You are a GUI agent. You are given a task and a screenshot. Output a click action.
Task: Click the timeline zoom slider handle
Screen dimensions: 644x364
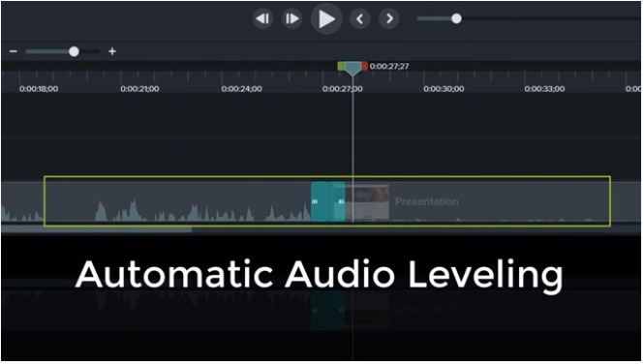74,51
